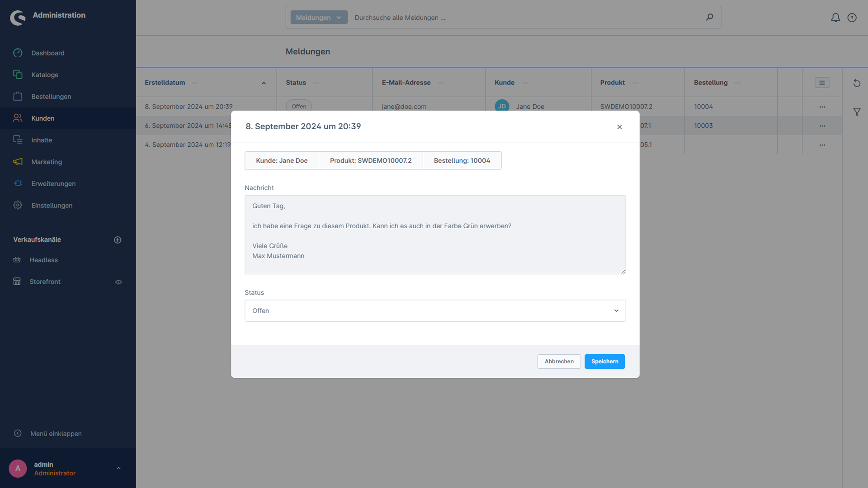Open Produkt column options dots
The width and height of the screenshot is (868, 488).
point(635,83)
